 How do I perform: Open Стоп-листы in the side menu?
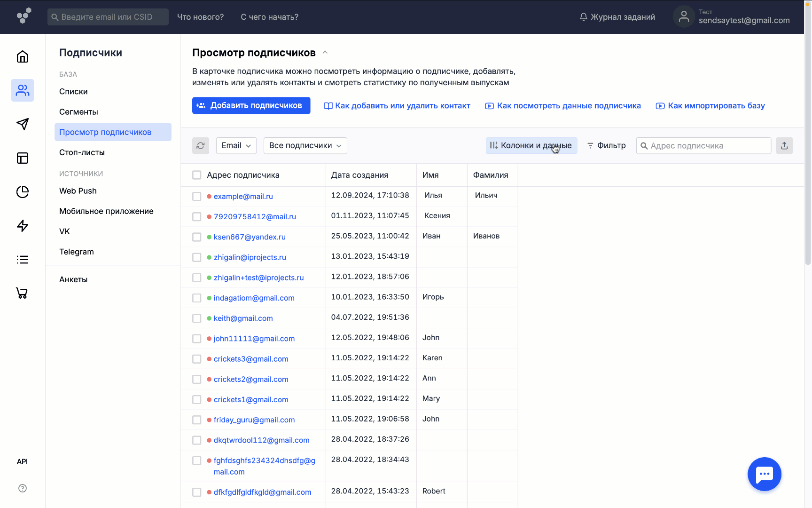tap(82, 152)
